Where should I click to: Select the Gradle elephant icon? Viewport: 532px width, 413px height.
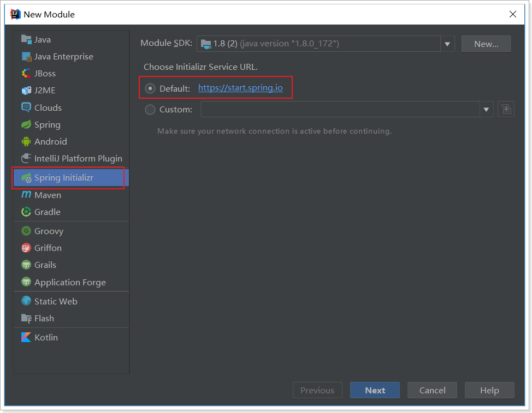(26, 212)
